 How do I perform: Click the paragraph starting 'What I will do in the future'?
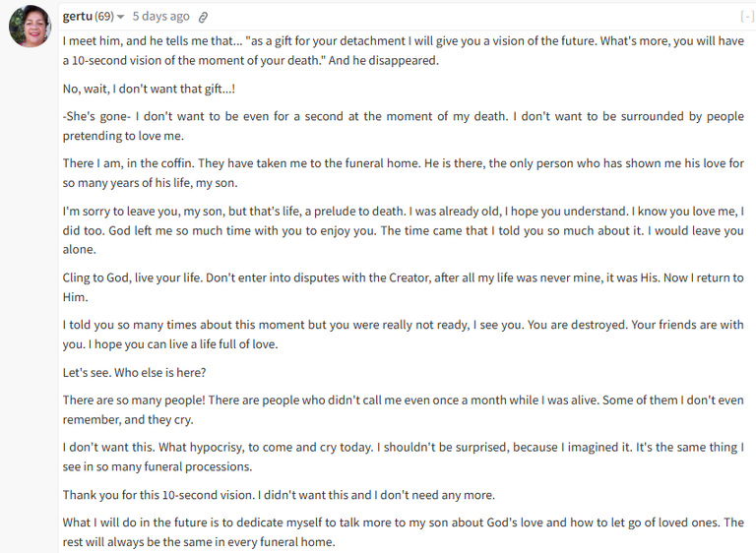coord(403,531)
